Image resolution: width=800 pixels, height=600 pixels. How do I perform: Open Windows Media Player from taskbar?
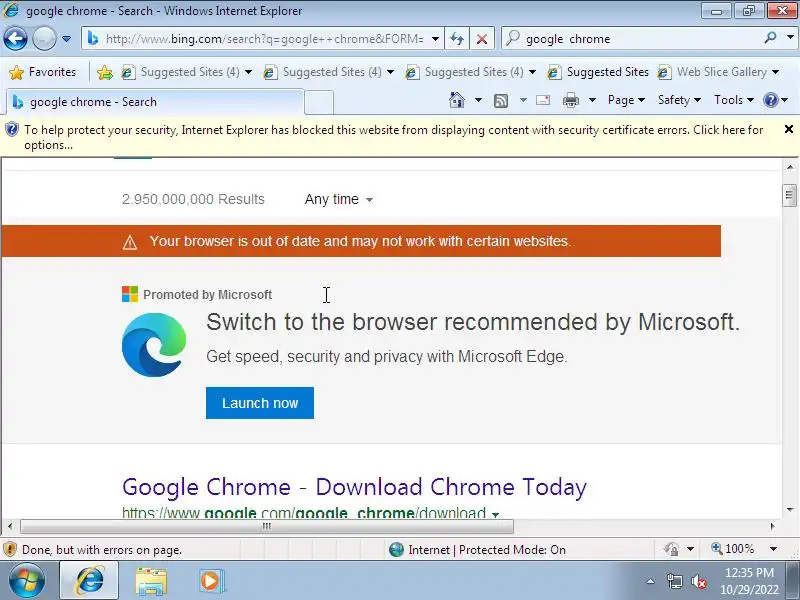click(x=210, y=581)
